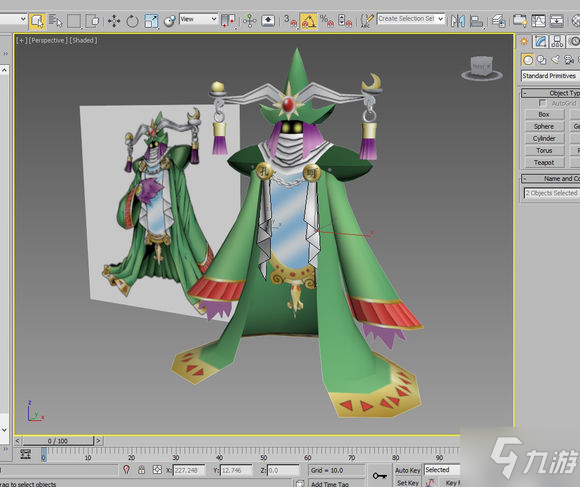Activate Select and Rotate tool
Image resolution: width=580 pixels, height=487 pixels.
click(132, 21)
